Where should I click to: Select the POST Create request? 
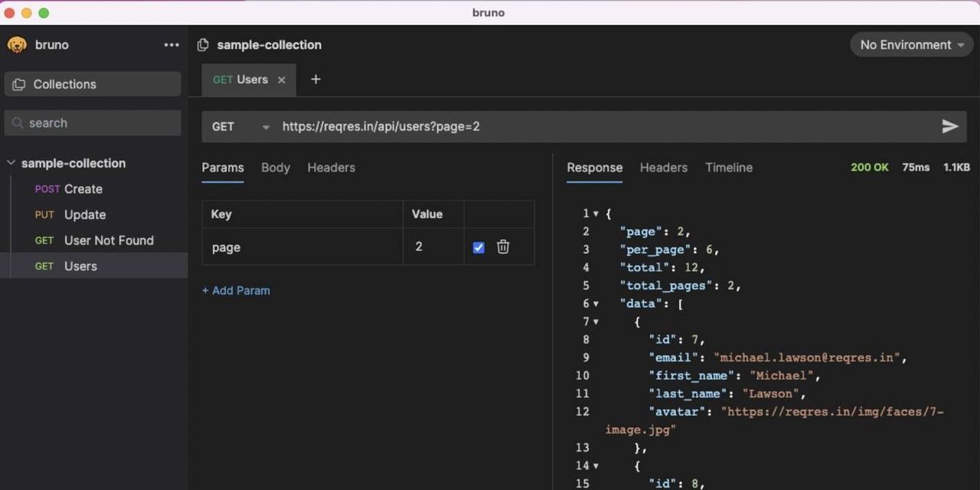click(83, 189)
